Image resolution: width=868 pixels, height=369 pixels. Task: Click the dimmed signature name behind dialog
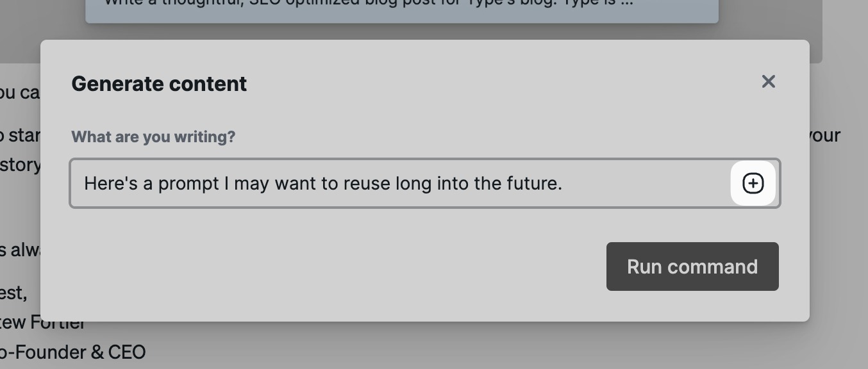click(x=42, y=322)
